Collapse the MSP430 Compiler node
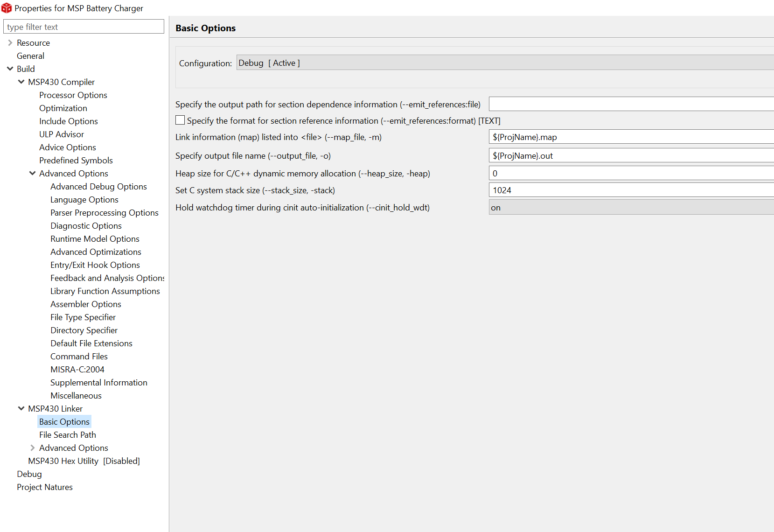 (21, 82)
